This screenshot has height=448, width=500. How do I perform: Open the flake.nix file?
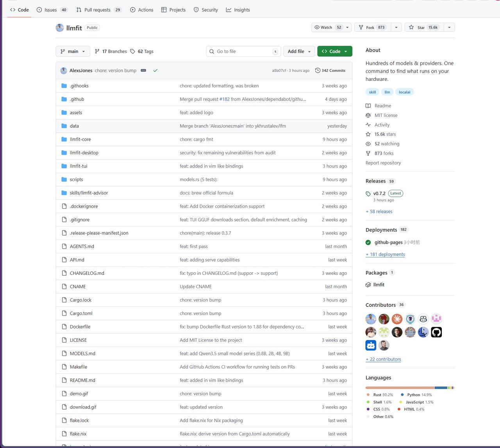tap(78, 434)
